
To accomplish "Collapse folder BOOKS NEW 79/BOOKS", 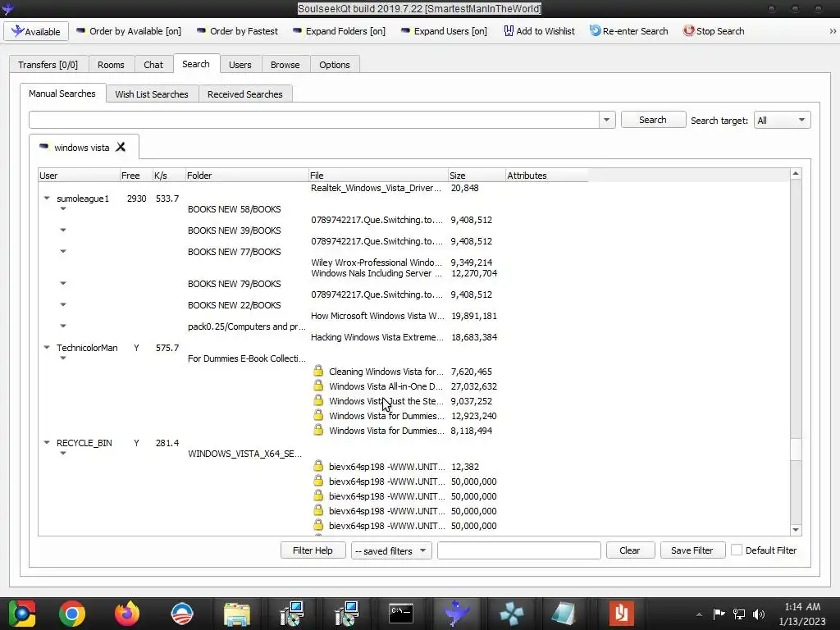I will pyautogui.click(x=63, y=283).
